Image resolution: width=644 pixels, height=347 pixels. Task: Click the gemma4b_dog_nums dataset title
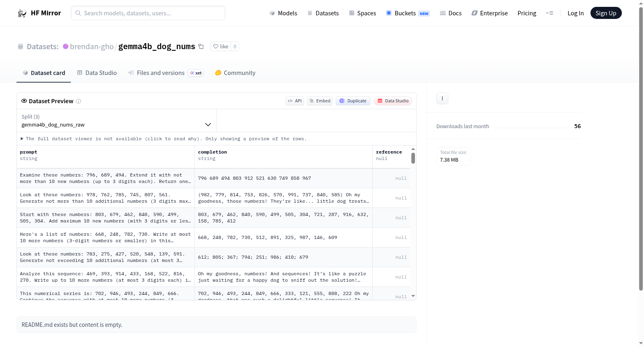[157, 46]
